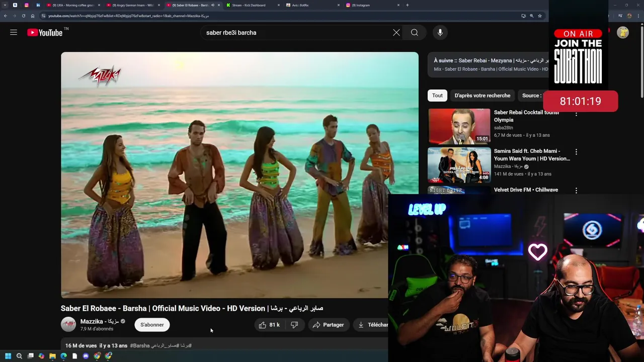The height and width of the screenshot is (362, 644).
Task: Switch to Avis : BotRix tab
Action: (313, 5)
